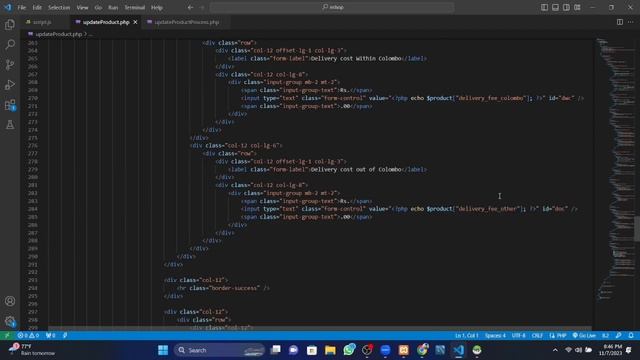Click the ports forwarded status item
640x360 pixels.
(50, 336)
